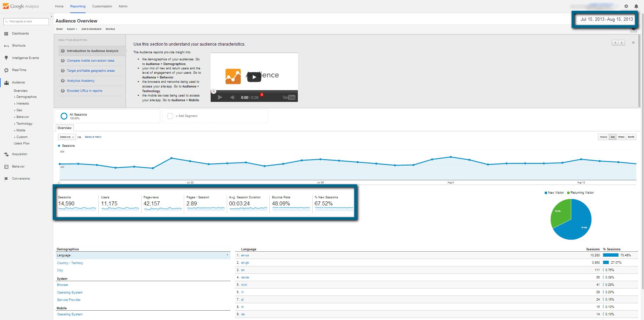Open the Sessions metric dropdown
644x320 pixels.
point(67,137)
